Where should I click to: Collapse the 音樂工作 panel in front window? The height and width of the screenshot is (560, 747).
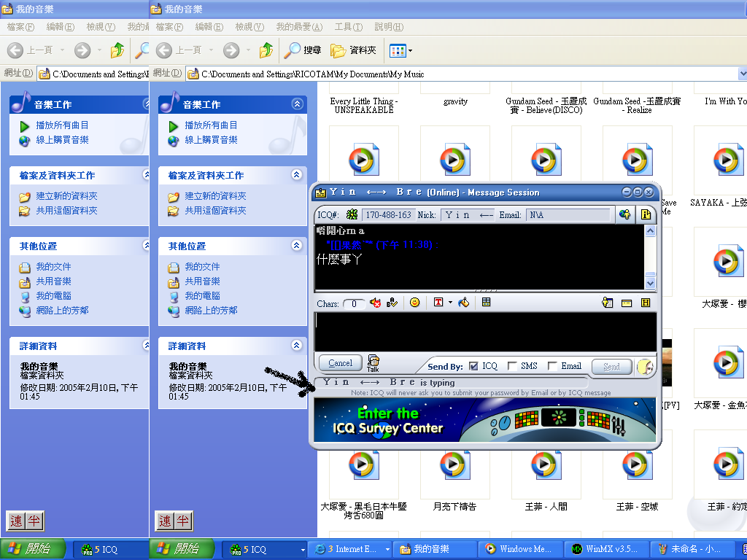coord(298,104)
